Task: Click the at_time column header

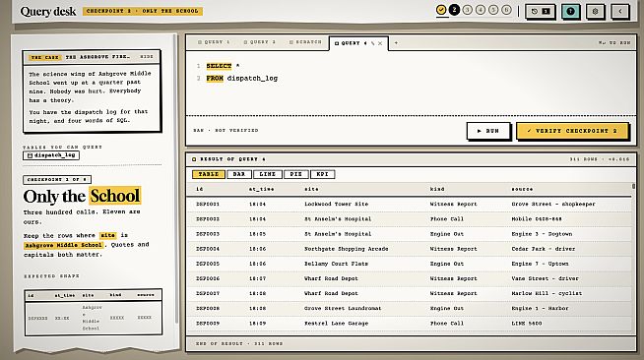Action: click(x=261, y=189)
